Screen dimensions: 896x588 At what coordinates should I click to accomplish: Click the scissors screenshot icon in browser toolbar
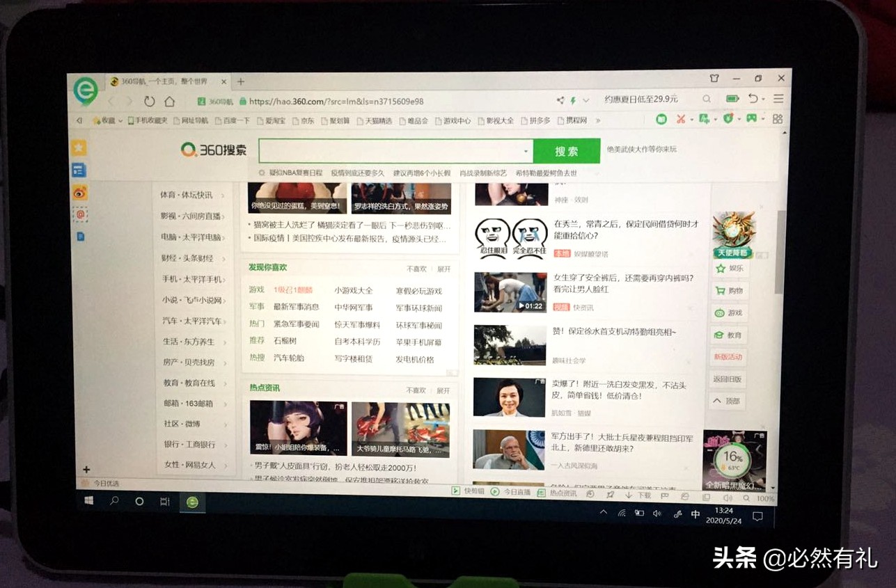679,120
